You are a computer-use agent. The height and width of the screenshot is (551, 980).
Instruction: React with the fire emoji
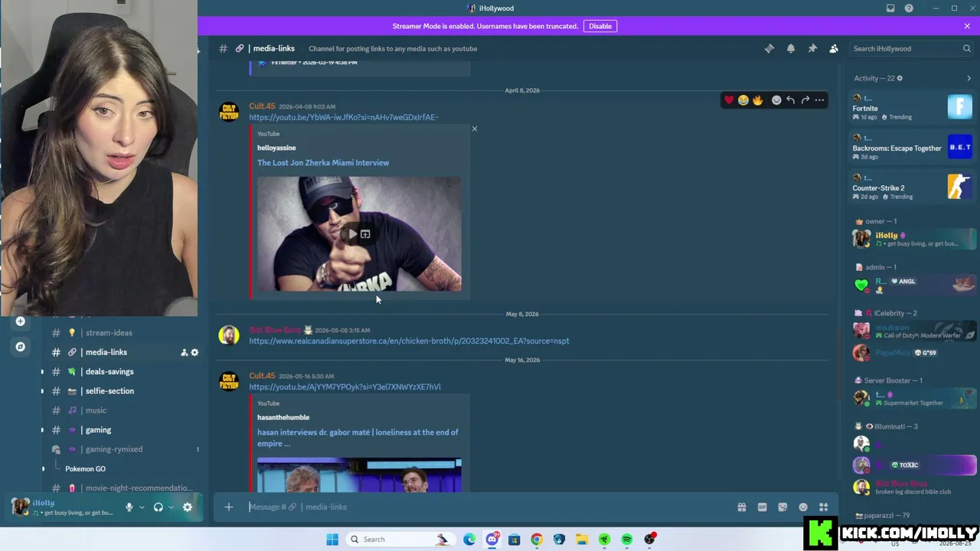(758, 100)
